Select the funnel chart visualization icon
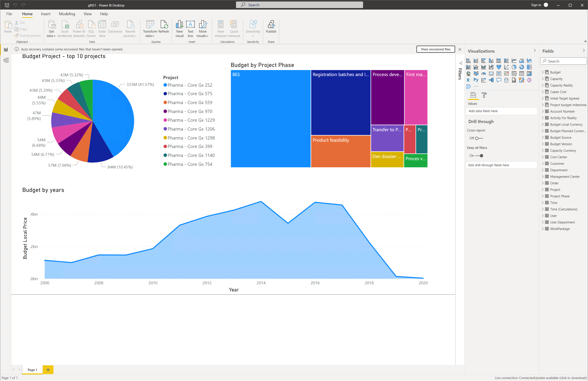The image size is (588, 381). (499, 67)
